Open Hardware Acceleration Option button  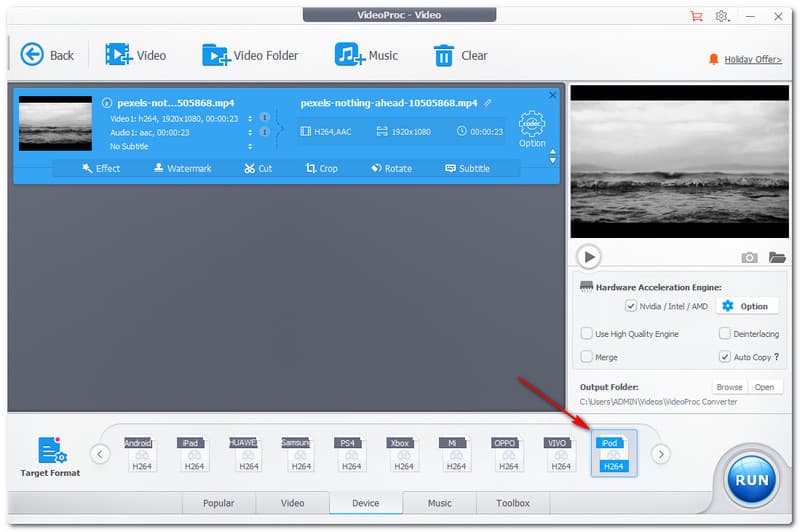tap(747, 306)
